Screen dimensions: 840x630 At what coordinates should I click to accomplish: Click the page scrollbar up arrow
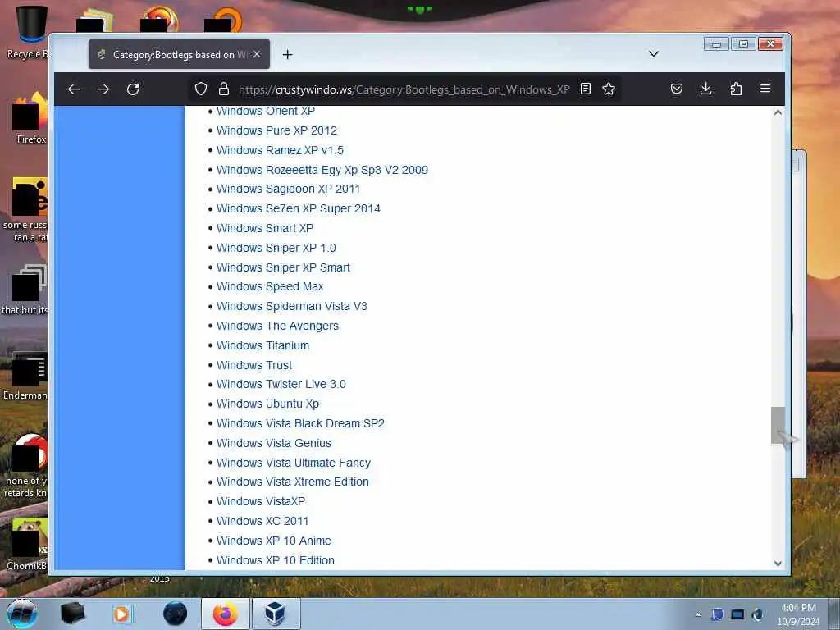(x=778, y=112)
